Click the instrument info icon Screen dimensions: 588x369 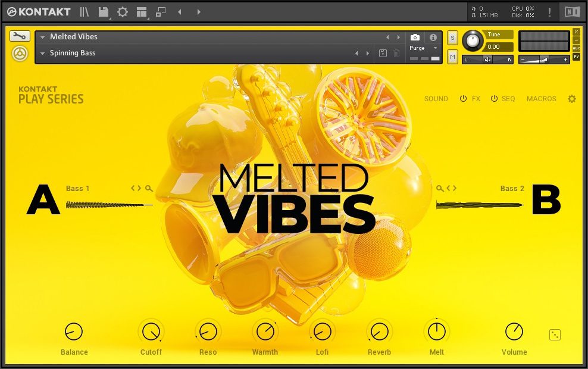[x=433, y=37]
